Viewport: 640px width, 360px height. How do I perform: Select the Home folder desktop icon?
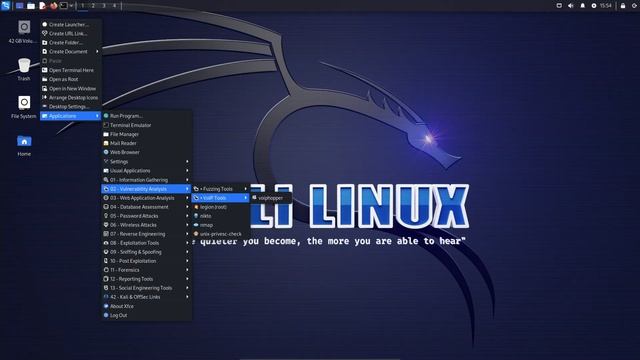click(x=24, y=145)
